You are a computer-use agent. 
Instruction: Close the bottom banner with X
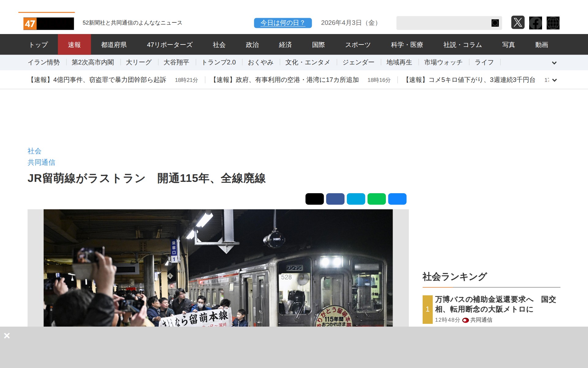7,335
